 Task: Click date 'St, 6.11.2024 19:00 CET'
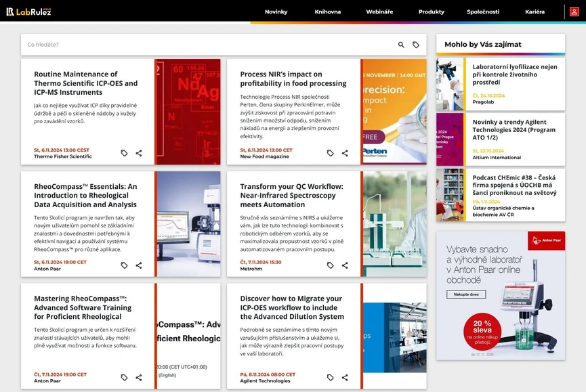click(60, 262)
